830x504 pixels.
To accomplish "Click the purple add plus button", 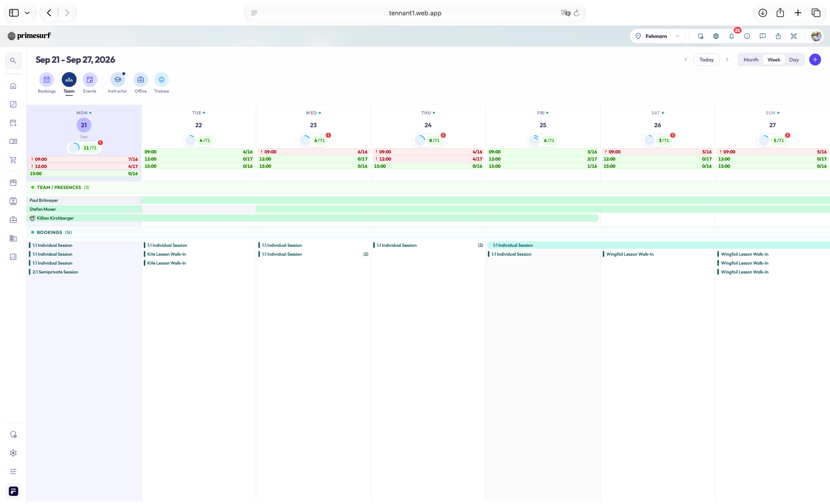I will click(x=815, y=60).
